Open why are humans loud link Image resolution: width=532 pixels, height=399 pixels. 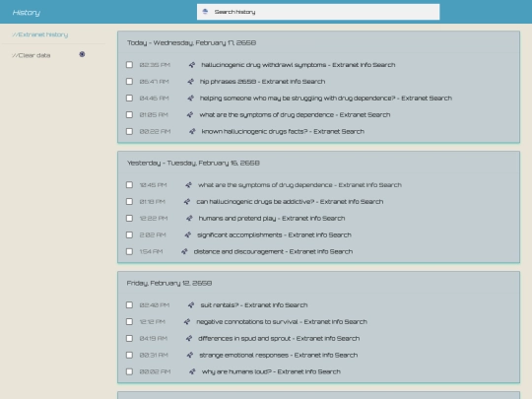271,371
